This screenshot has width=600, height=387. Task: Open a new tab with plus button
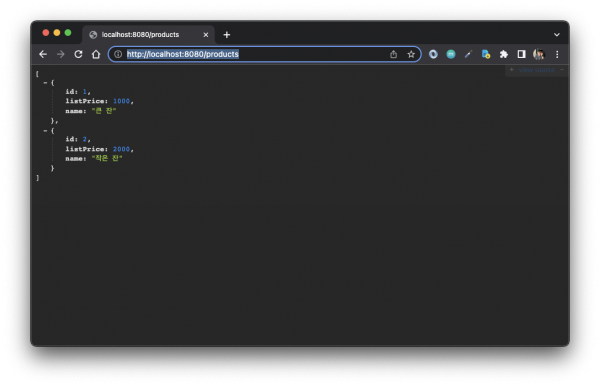tap(227, 35)
